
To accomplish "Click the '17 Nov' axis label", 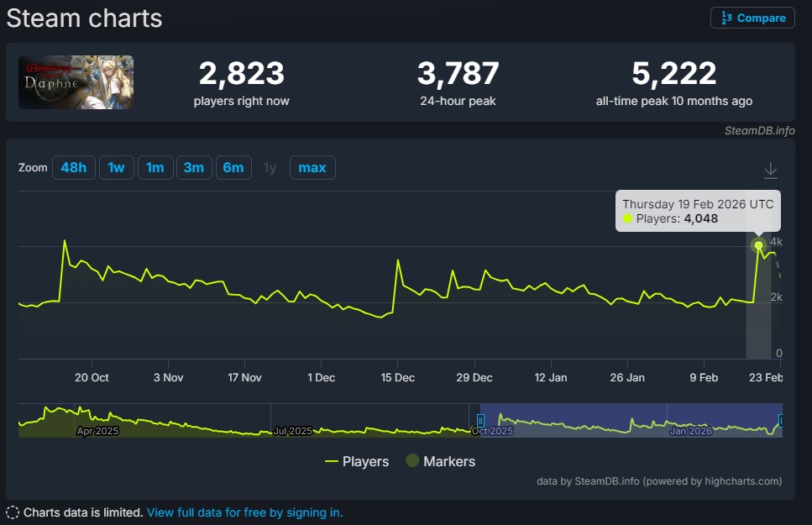I will click(x=244, y=378).
